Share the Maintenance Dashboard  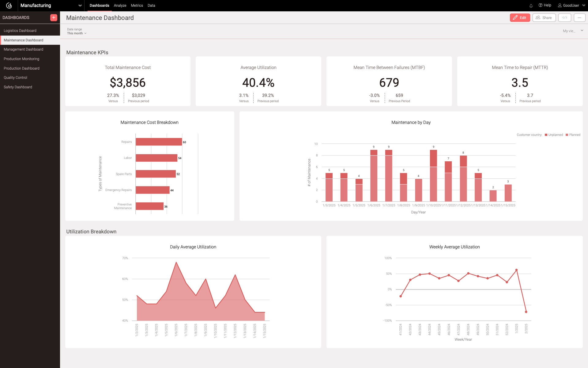544,17
